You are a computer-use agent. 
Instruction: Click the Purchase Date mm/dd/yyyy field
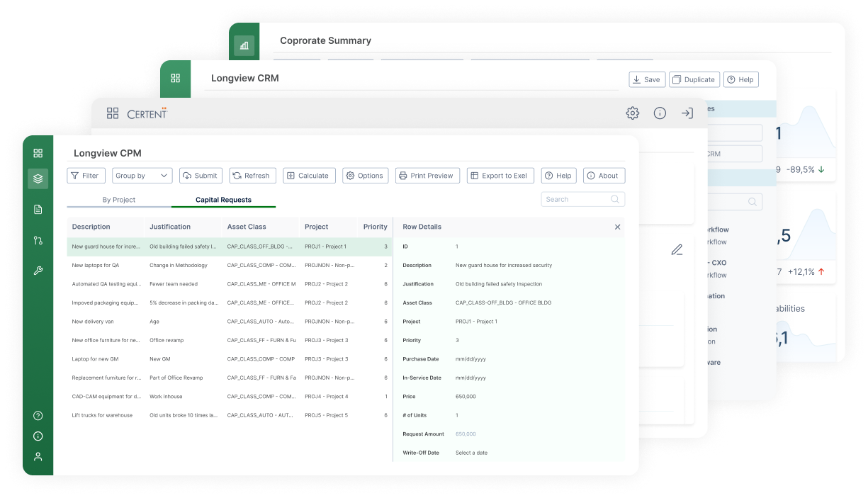470,359
